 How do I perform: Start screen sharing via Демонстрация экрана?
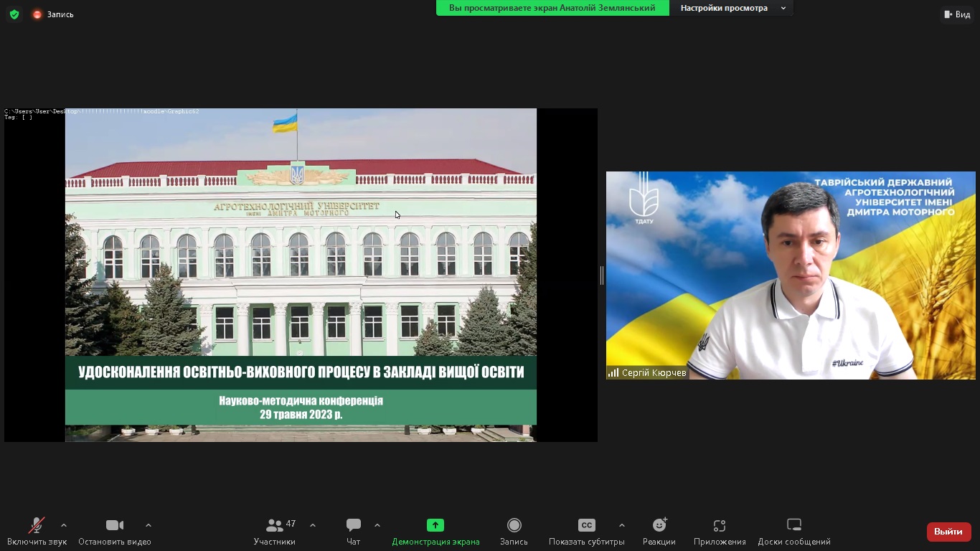pos(435,532)
